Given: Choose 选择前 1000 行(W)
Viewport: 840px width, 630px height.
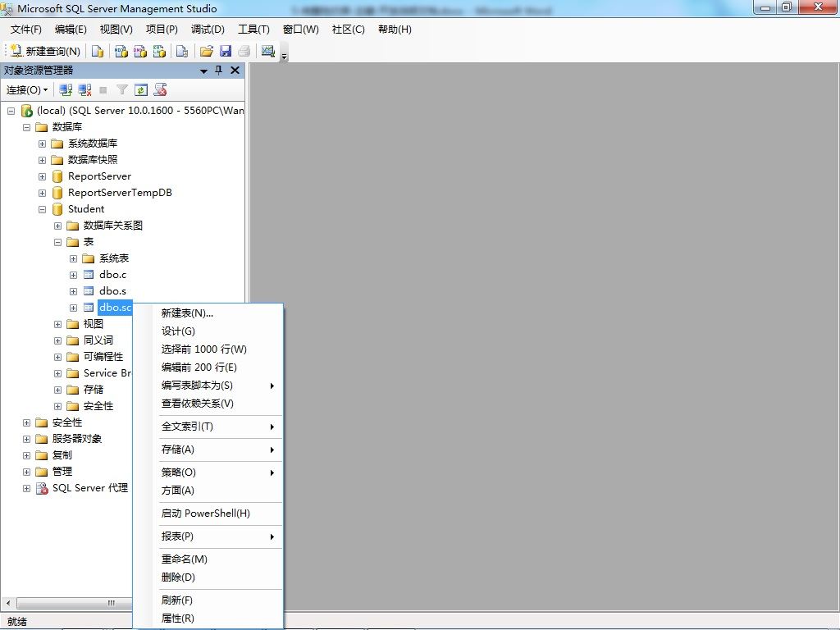Looking at the screenshot, I should point(208,349).
